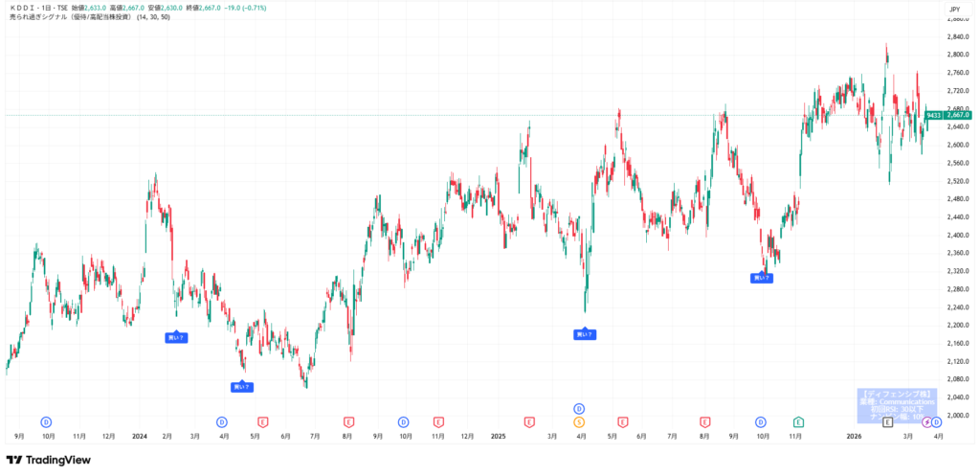Click the February 2025 earnings E marker
This screenshot has height=476, width=980.
click(529, 421)
